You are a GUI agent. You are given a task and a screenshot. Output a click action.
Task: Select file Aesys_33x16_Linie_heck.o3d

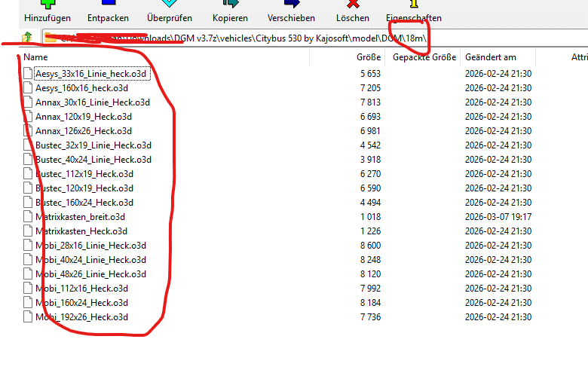[x=90, y=74]
